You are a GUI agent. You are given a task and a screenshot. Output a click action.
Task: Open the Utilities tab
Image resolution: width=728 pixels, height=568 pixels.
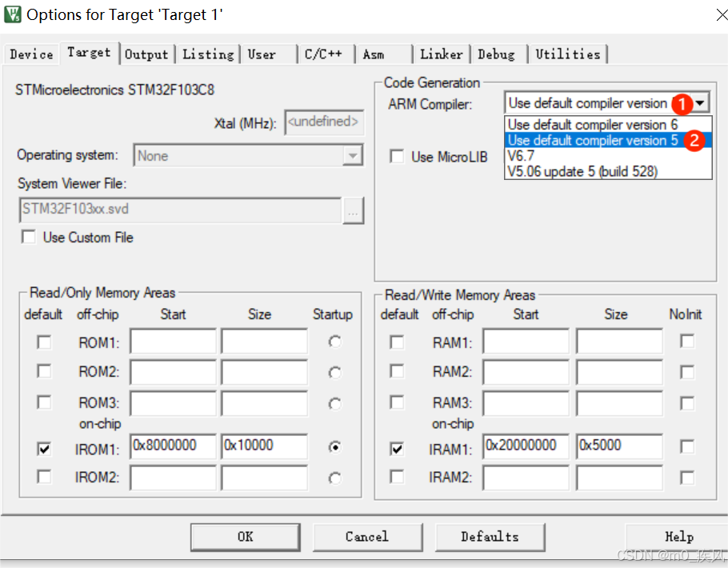[568, 54]
